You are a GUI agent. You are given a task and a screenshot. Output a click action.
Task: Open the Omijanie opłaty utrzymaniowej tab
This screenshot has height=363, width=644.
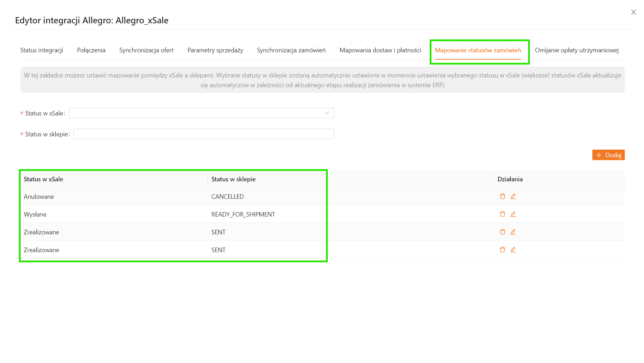point(577,50)
